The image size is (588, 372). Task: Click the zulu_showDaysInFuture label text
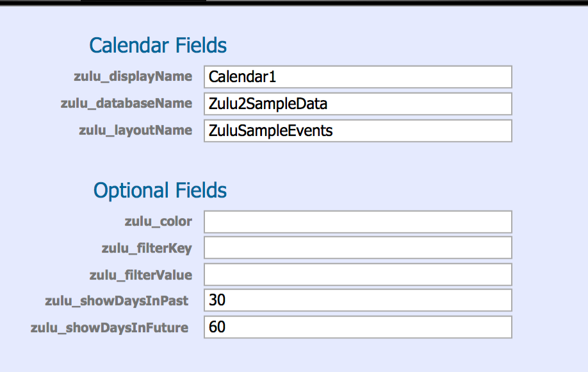110,328
